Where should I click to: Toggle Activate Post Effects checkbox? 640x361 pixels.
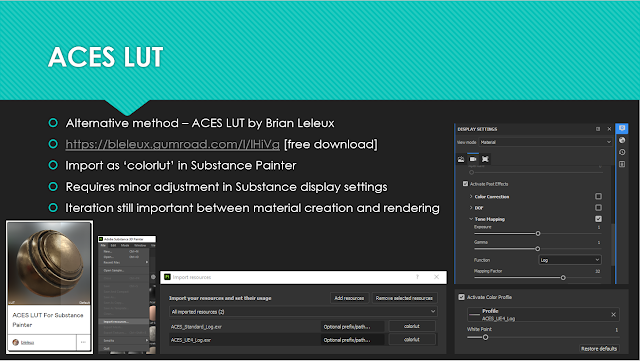pyautogui.click(x=465, y=184)
